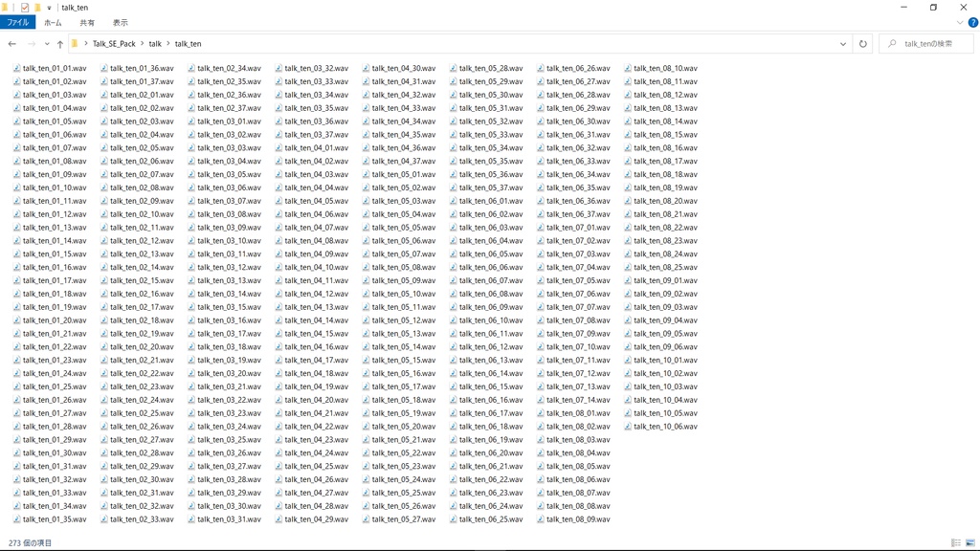This screenshot has width=980, height=551.
Task: Click the properties checkmark quick access icon
Action: click(x=25, y=8)
